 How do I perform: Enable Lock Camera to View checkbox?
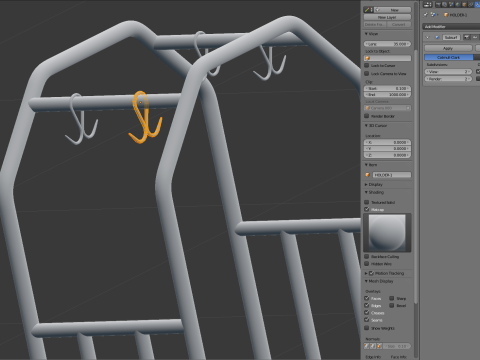(x=367, y=73)
